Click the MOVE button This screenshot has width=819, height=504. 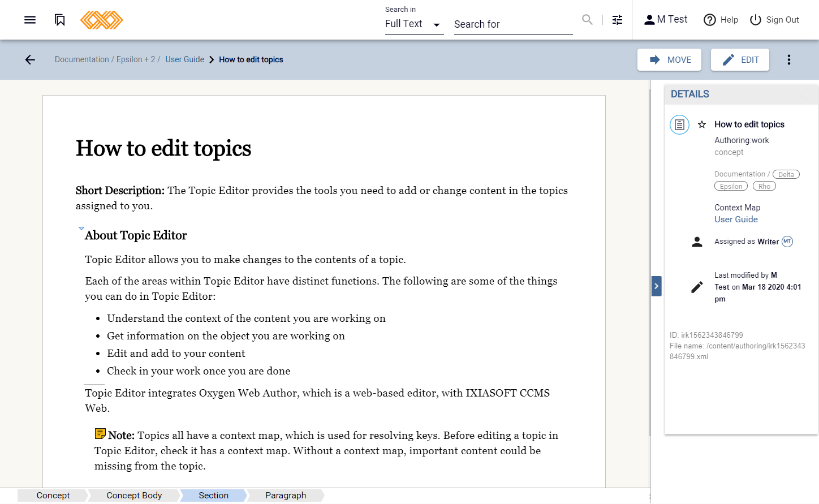(669, 59)
